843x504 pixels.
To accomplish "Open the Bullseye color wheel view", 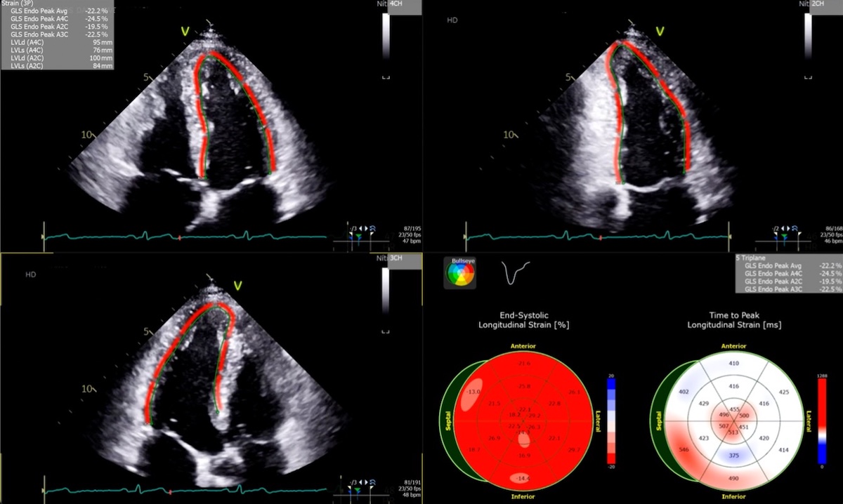I will coord(460,273).
